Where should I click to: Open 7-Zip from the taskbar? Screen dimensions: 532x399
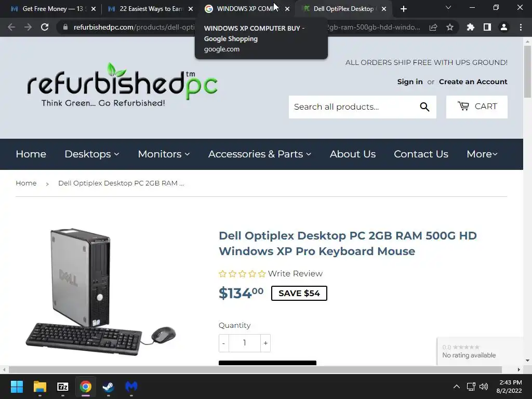(x=63, y=387)
